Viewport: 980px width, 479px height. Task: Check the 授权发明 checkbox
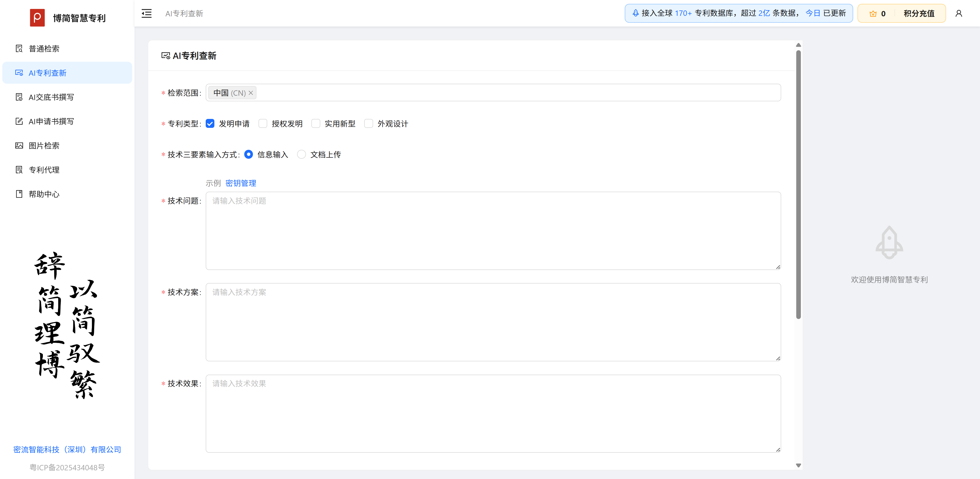coord(263,124)
